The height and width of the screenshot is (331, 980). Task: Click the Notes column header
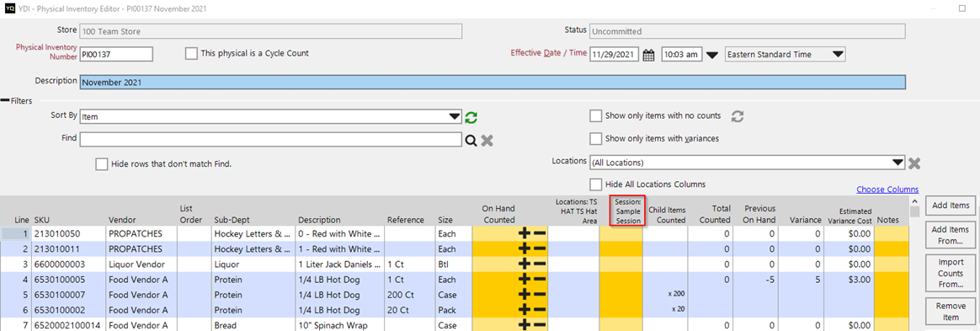click(887, 220)
